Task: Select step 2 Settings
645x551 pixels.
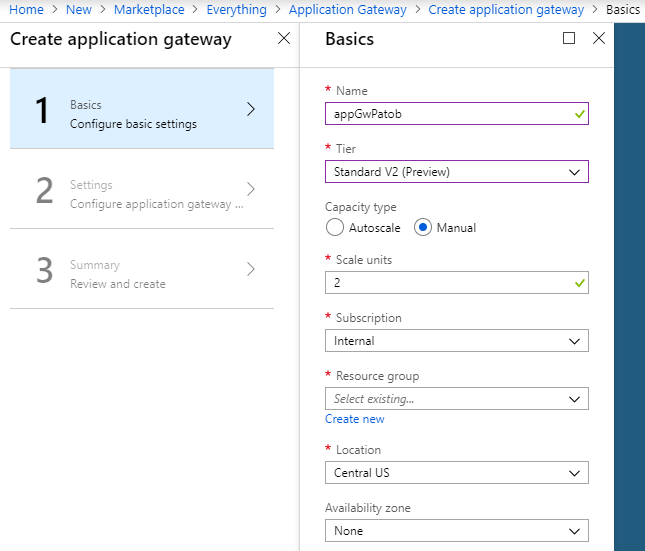Action: pyautogui.click(x=142, y=189)
